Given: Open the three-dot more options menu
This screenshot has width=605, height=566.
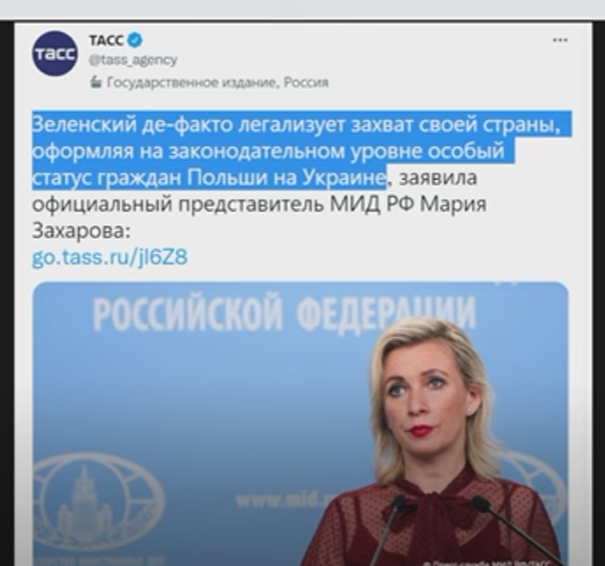Looking at the screenshot, I should tap(560, 40).
